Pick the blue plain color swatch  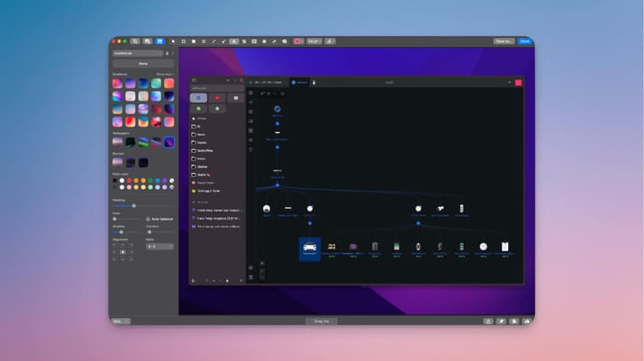pos(158,180)
